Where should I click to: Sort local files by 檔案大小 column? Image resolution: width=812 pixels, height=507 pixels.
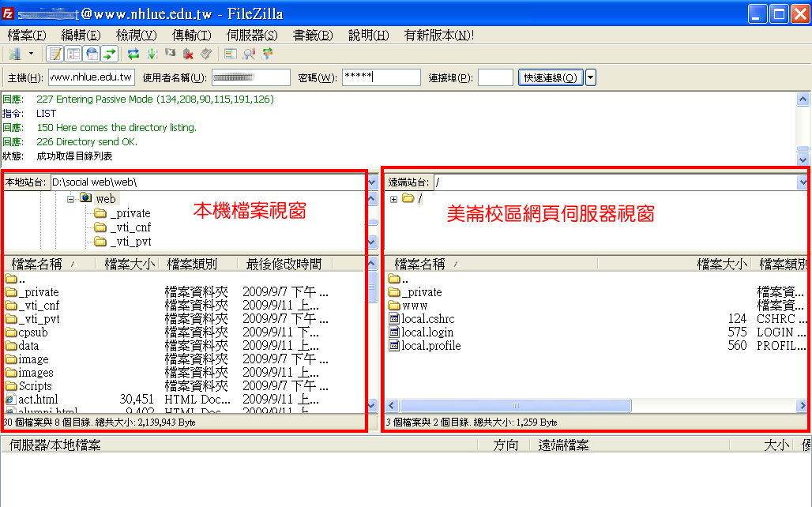pos(130,264)
